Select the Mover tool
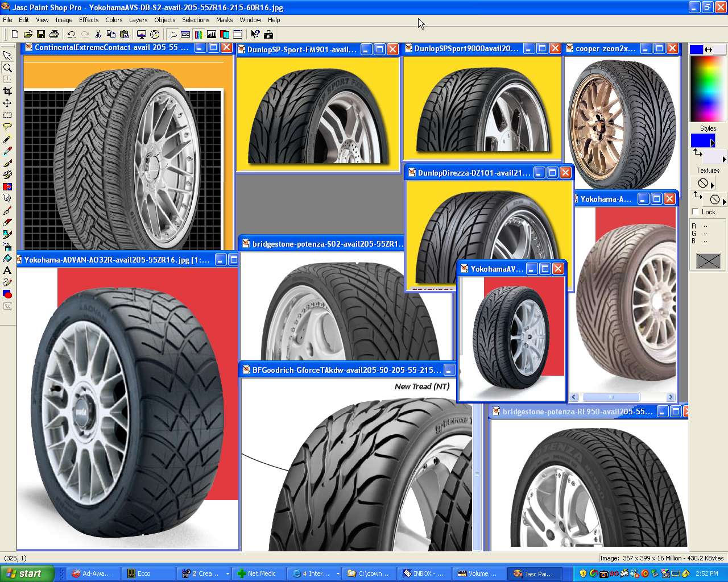728x582 pixels. point(7,103)
